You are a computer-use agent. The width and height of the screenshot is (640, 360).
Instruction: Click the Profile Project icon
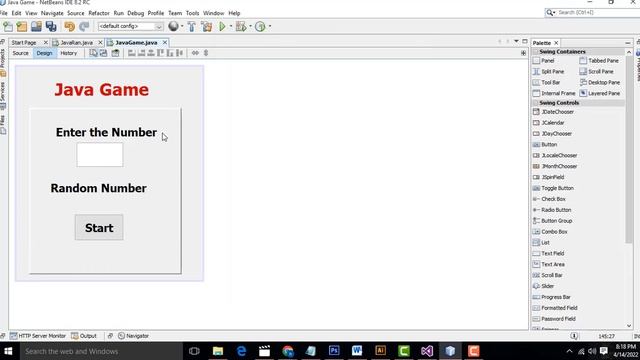[x=260, y=27]
